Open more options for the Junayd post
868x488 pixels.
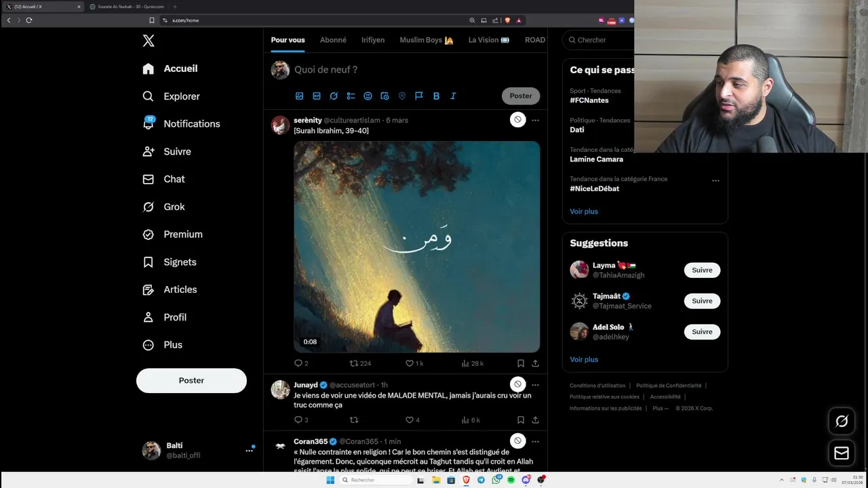pos(535,384)
